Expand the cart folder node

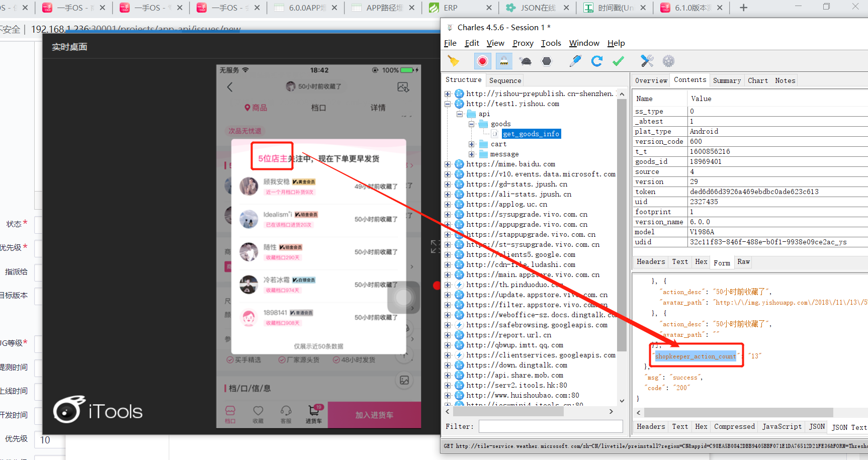coord(472,144)
